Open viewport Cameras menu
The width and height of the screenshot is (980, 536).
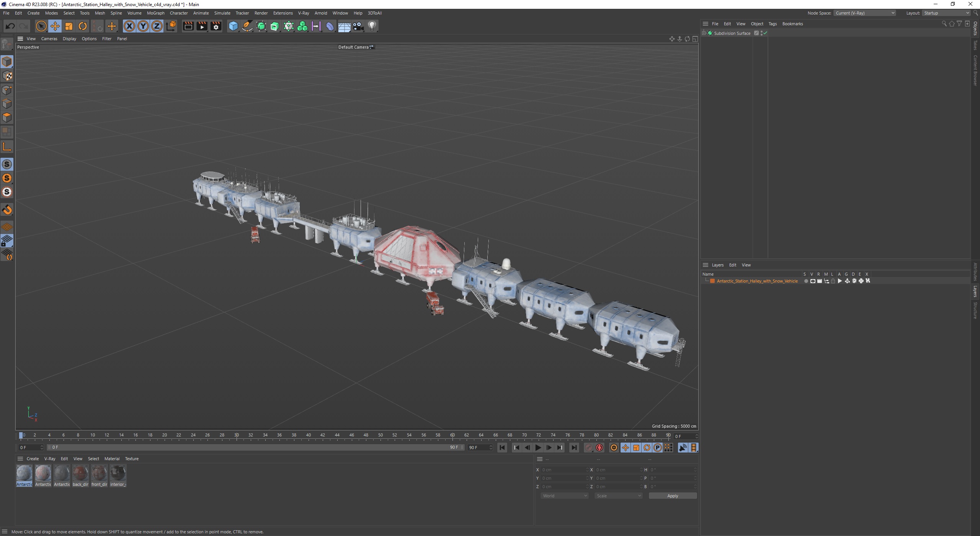(49, 39)
